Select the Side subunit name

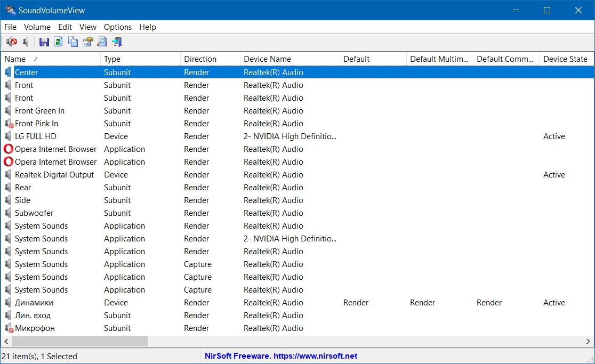[22, 200]
